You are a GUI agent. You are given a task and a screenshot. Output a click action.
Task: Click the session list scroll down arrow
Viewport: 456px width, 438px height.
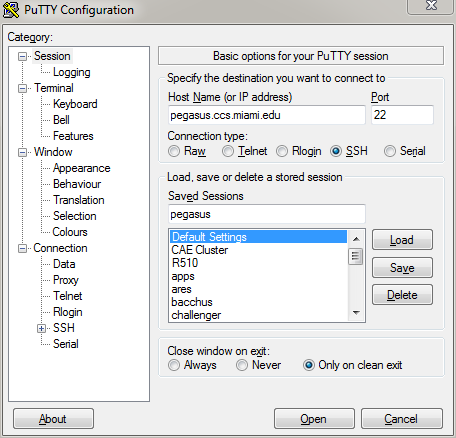click(x=356, y=313)
